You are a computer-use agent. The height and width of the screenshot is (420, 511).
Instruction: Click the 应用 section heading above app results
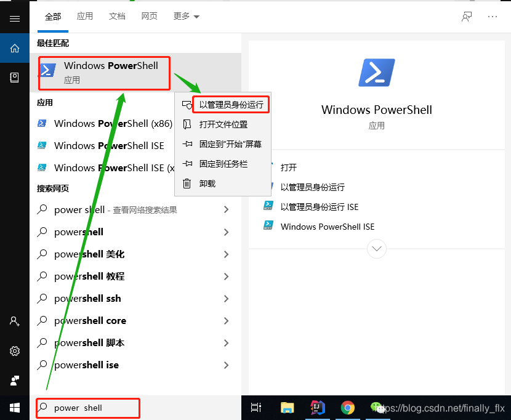tap(45, 103)
